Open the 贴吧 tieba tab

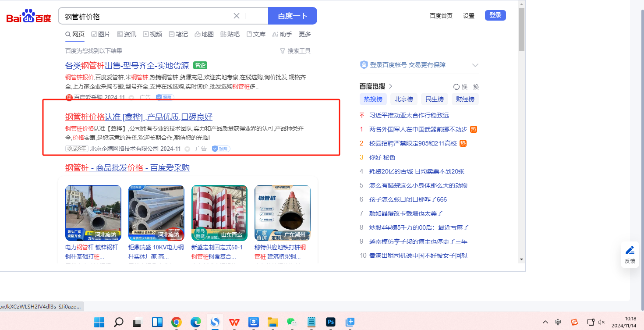coord(230,34)
